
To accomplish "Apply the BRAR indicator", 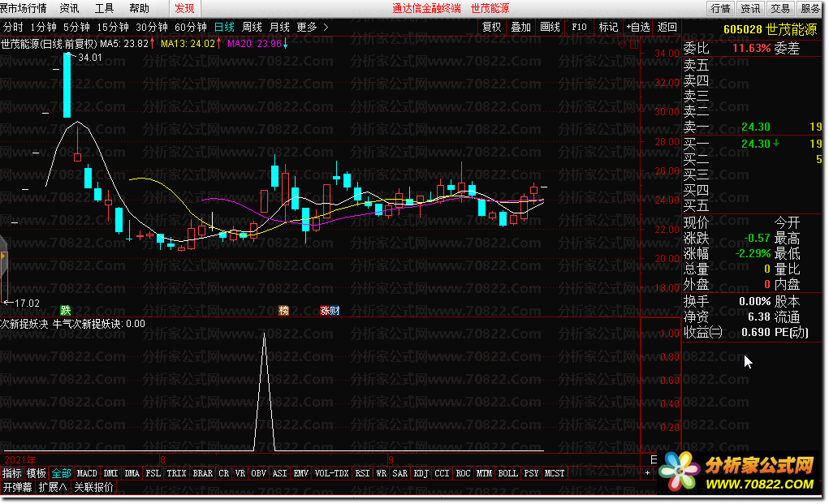I will [203, 473].
